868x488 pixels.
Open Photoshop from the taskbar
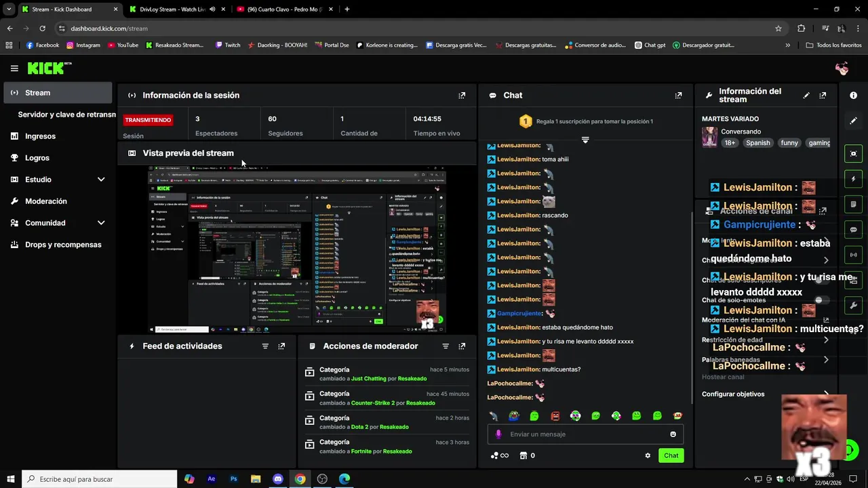point(234,479)
